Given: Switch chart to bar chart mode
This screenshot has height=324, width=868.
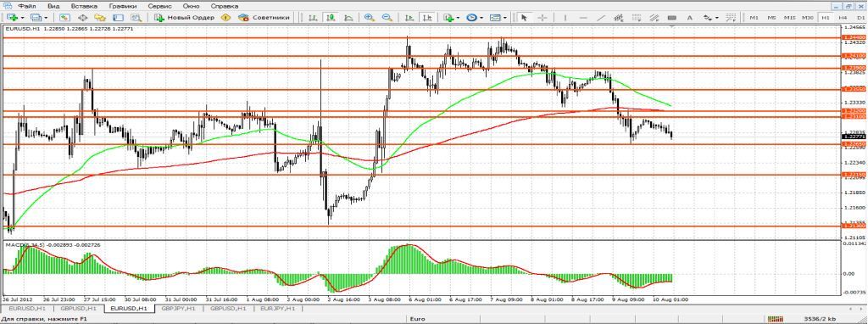Looking at the screenshot, I should click(x=313, y=18).
